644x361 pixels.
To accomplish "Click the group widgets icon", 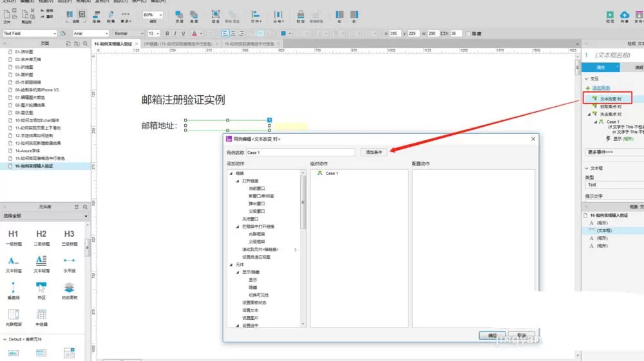I will click(x=216, y=15).
